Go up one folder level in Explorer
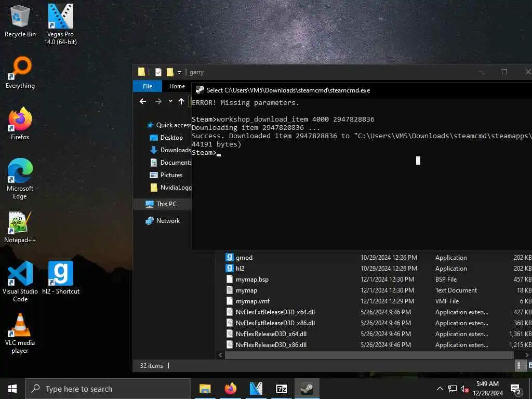 (x=181, y=101)
